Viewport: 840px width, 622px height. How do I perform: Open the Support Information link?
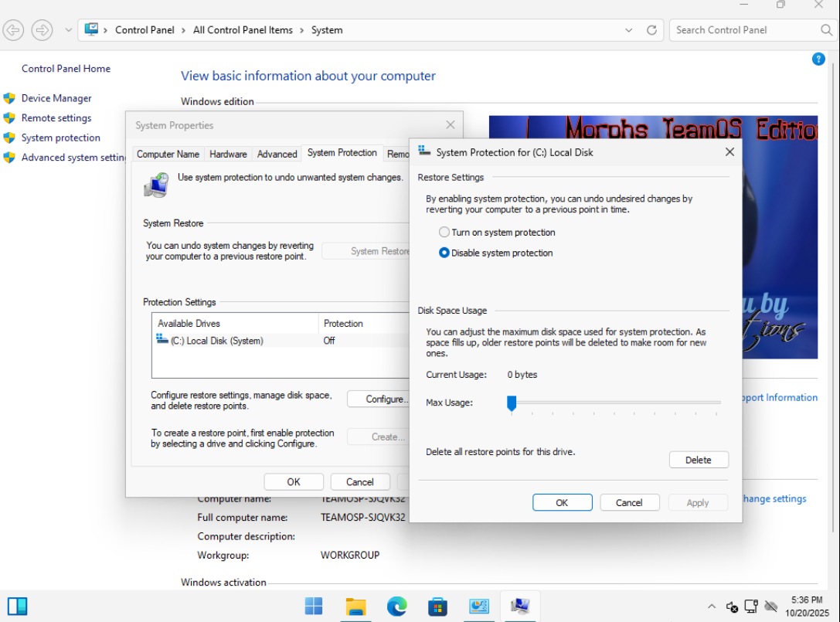point(780,397)
